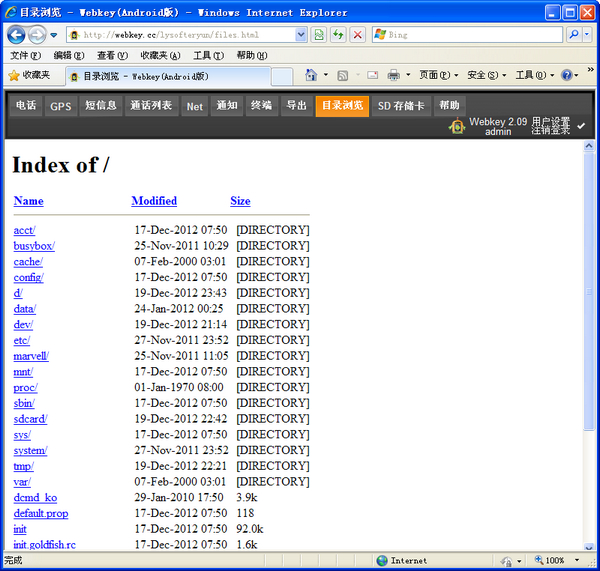
Task: Click the 注销登录 logout link
Action: pos(550,131)
